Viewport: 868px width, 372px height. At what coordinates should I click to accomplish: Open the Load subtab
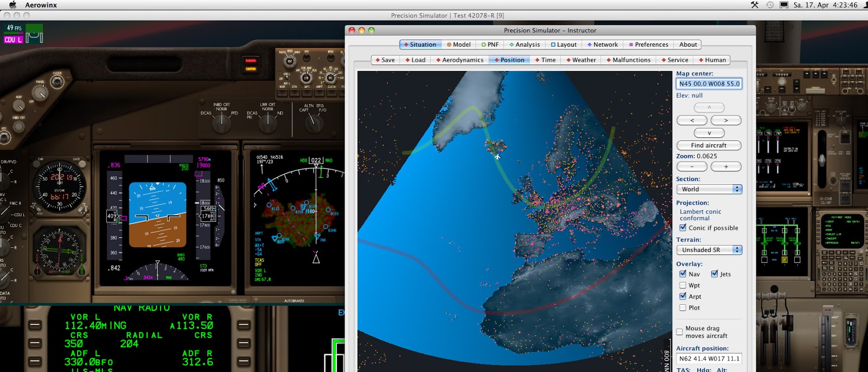point(416,60)
